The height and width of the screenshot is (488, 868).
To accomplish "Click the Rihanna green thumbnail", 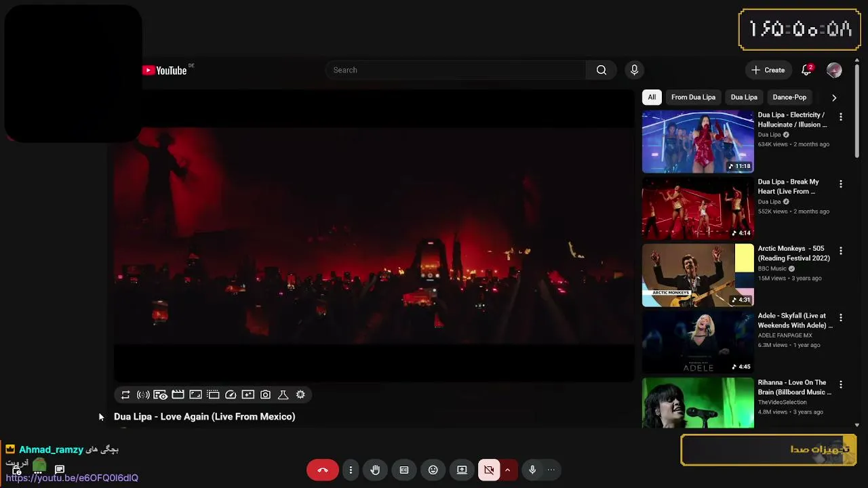I will point(698,403).
